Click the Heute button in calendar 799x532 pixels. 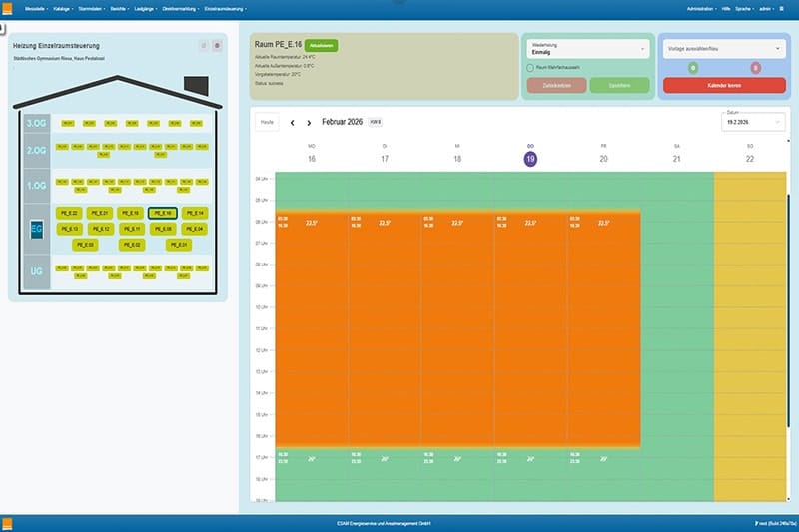tap(267, 121)
